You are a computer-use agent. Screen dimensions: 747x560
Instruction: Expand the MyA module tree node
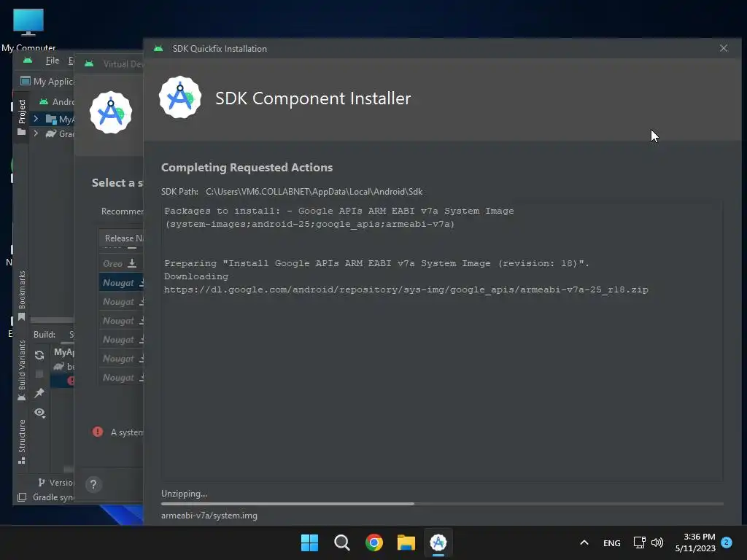(36, 118)
